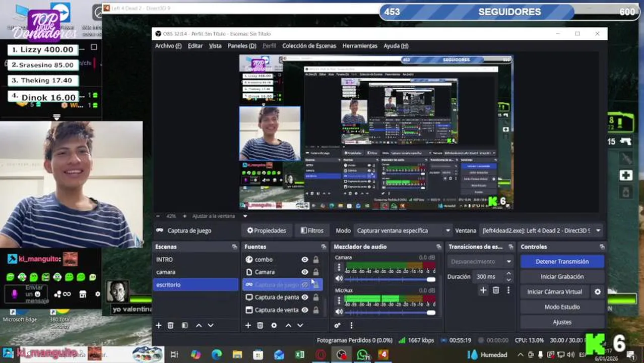Unlock the Camara source lock

(316, 272)
